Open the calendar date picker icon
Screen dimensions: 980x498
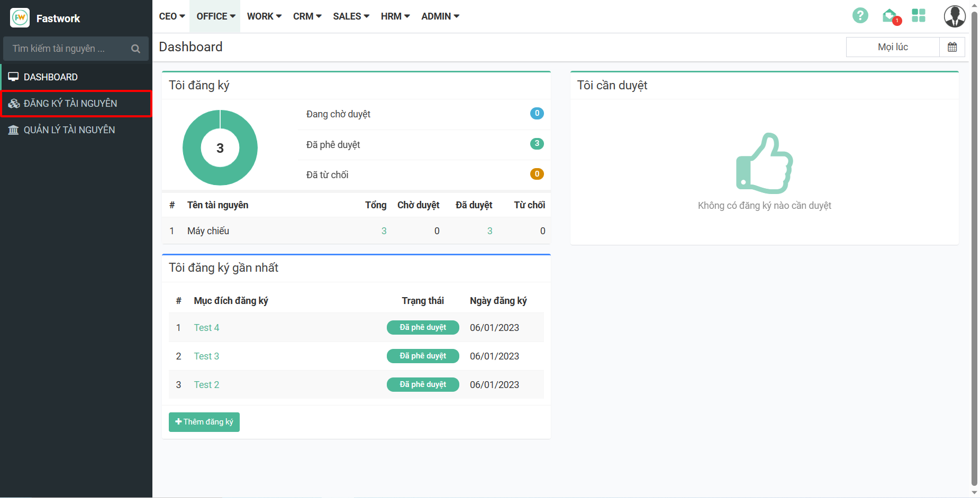pos(952,47)
